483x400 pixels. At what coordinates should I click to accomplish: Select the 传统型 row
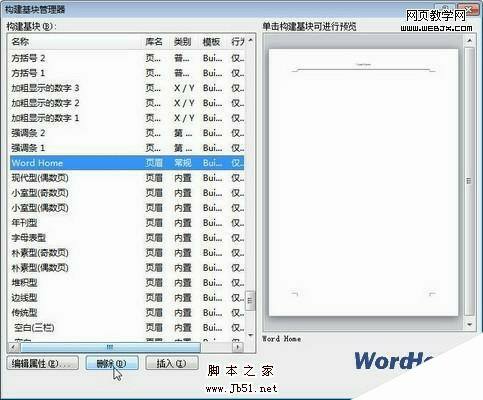pyautogui.click(x=127, y=313)
